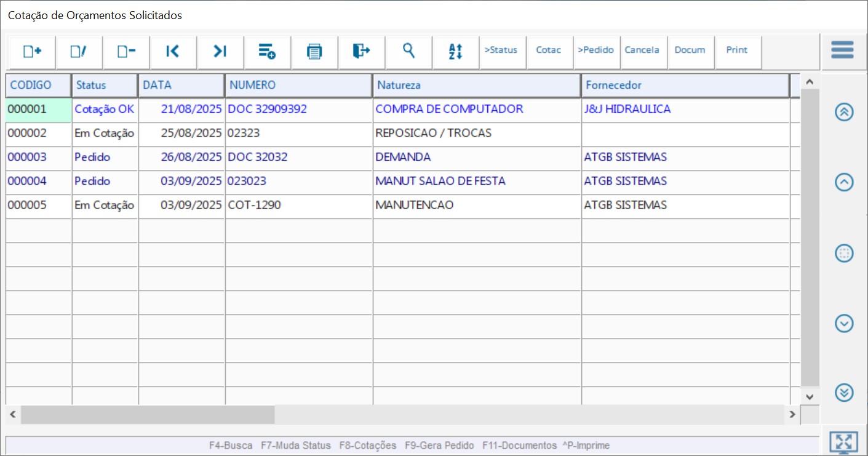Select row with code 000003

click(27, 158)
